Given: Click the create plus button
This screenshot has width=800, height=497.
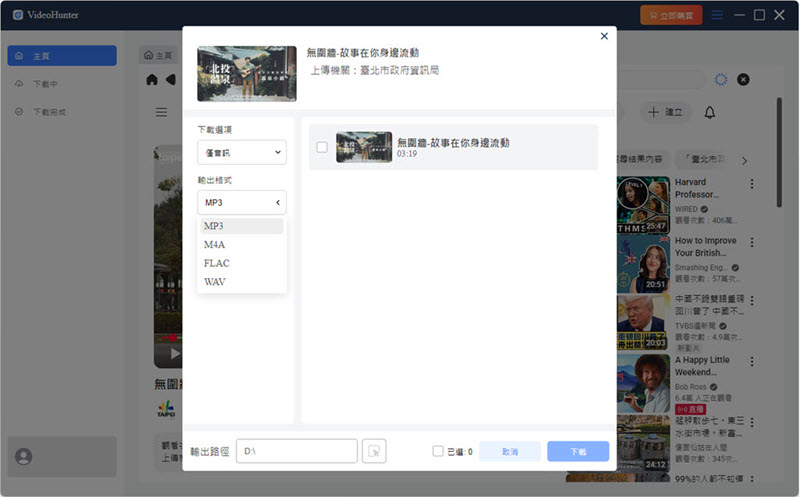Looking at the screenshot, I should pos(665,112).
